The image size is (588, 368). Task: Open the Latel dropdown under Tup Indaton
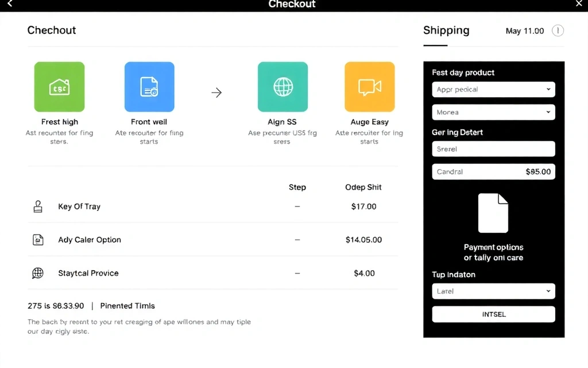pyautogui.click(x=493, y=291)
